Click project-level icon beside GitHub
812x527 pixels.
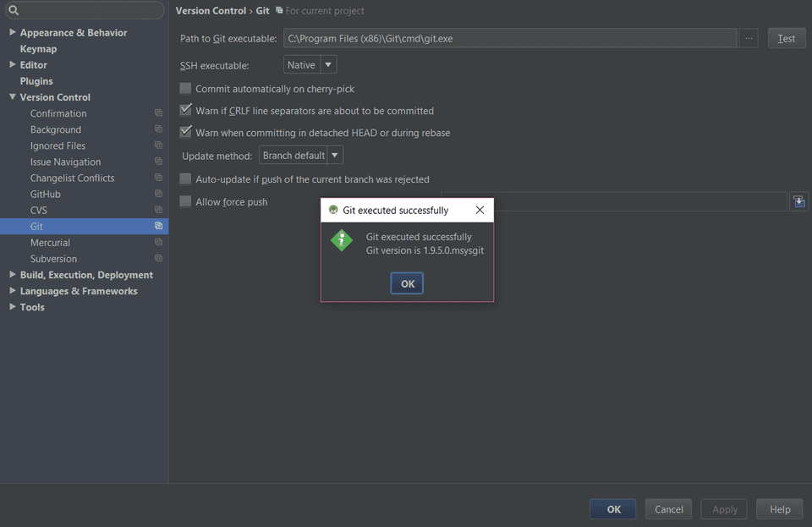tap(158, 195)
